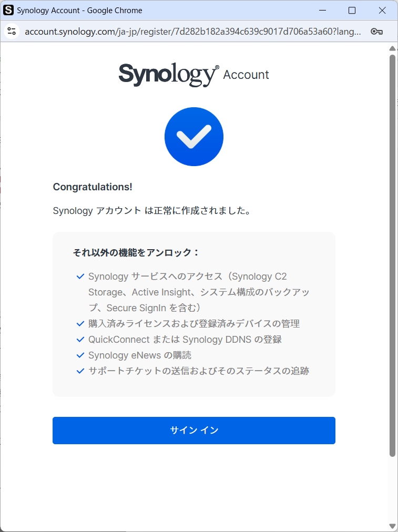Screen dimensions: 398x532
Task: Click the checkmark beside Synology サービスへのアクセス
Action: coord(80,277)
